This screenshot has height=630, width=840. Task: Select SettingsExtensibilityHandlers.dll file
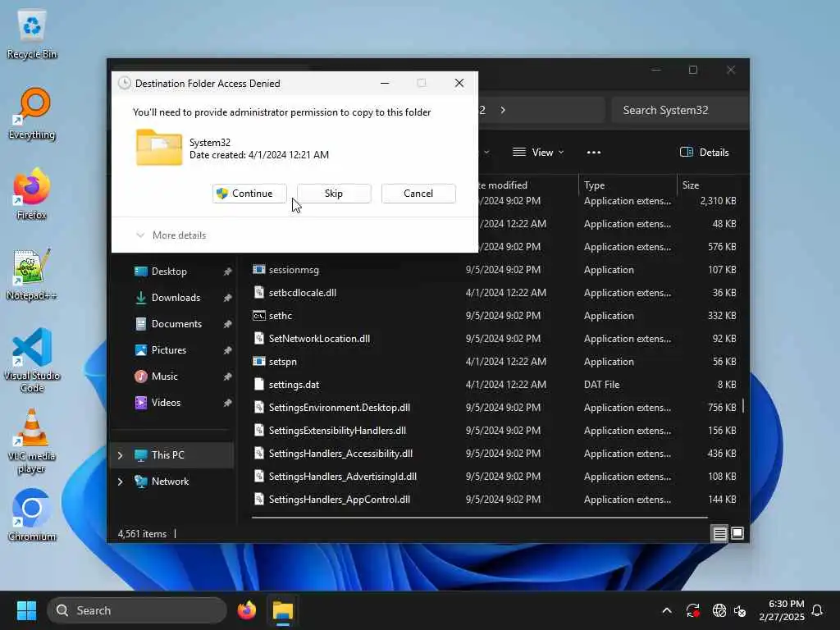tap(337, 431)
